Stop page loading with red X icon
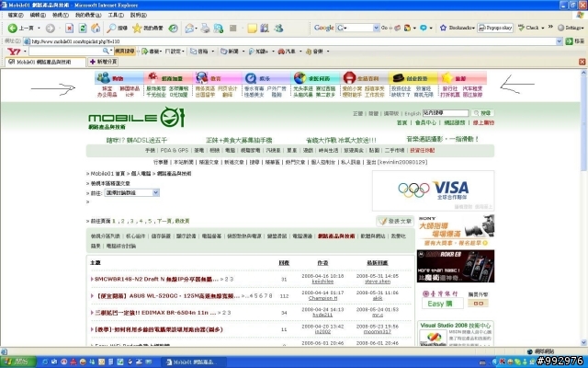588x368 pixels. [x=70, y=29]
